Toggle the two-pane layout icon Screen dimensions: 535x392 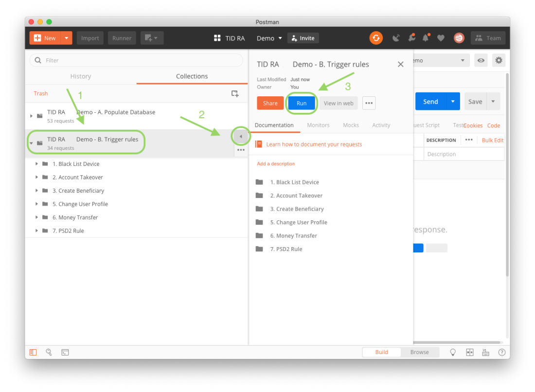point(470,352)
